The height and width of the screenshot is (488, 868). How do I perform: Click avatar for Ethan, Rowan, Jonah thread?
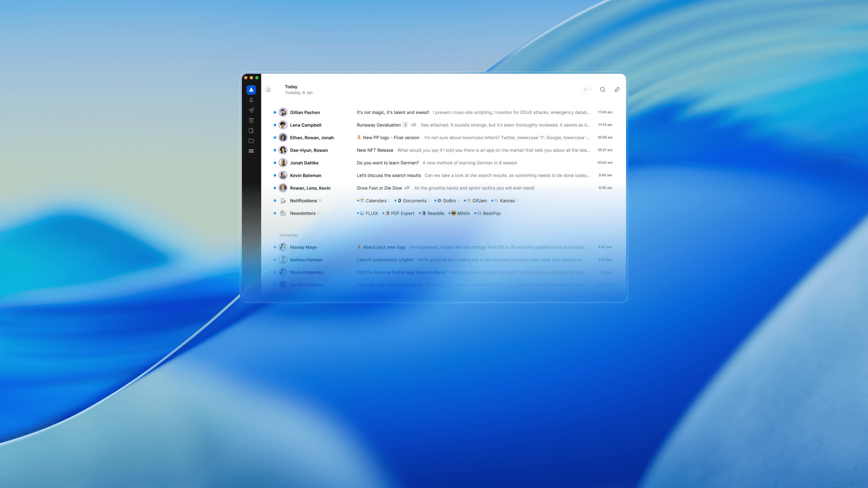283,137
